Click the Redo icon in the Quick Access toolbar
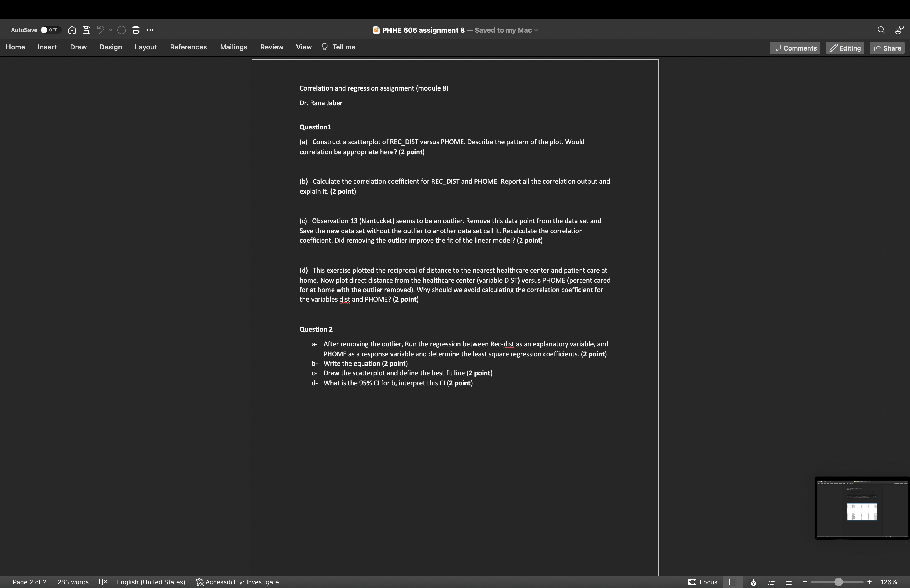 coord(122,30)
